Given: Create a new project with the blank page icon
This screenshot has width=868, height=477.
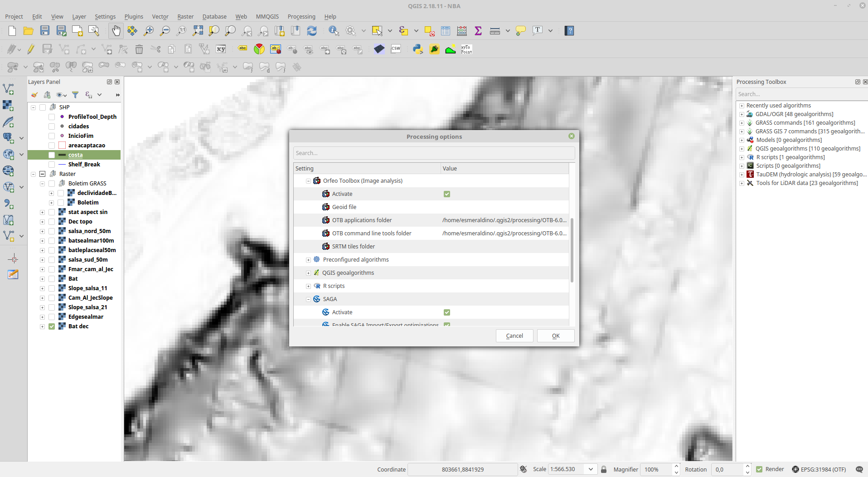Looking at the screenshot, I should click(x=12, y=31).
